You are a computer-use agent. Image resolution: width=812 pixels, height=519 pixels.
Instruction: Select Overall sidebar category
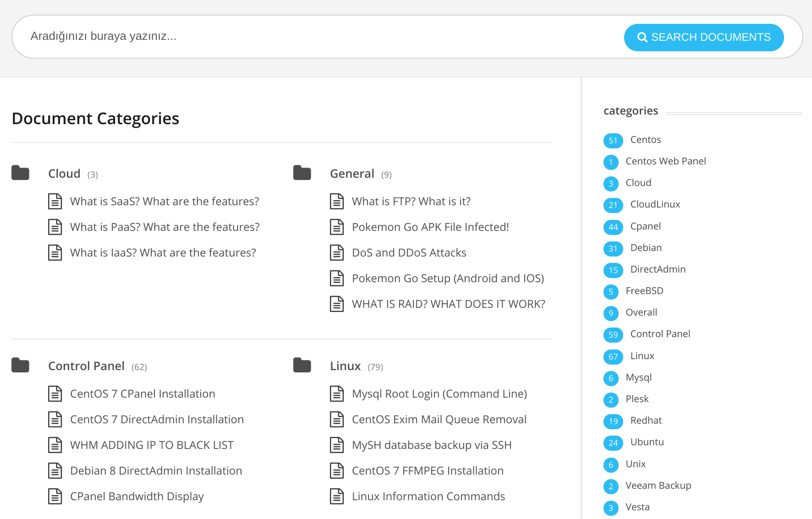point(641,312)
